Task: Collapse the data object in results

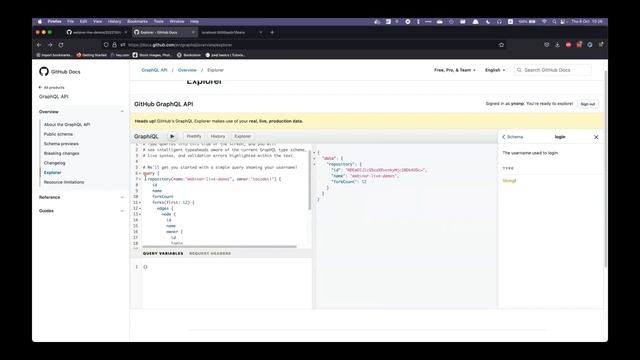Action: 314,158
